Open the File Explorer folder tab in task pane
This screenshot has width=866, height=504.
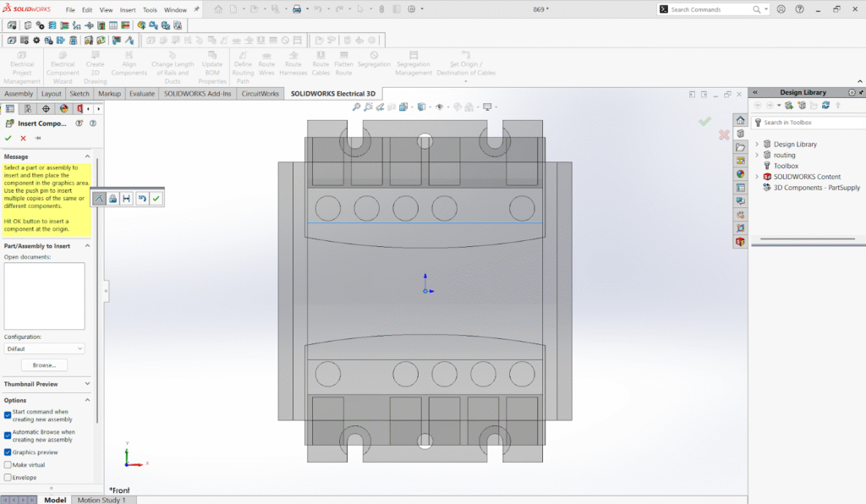coord(740,147)
